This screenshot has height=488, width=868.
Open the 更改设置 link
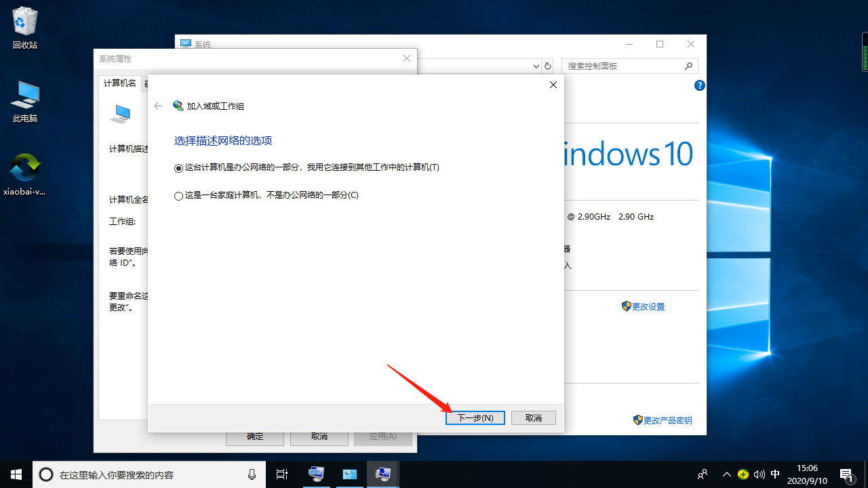(648, 307)
